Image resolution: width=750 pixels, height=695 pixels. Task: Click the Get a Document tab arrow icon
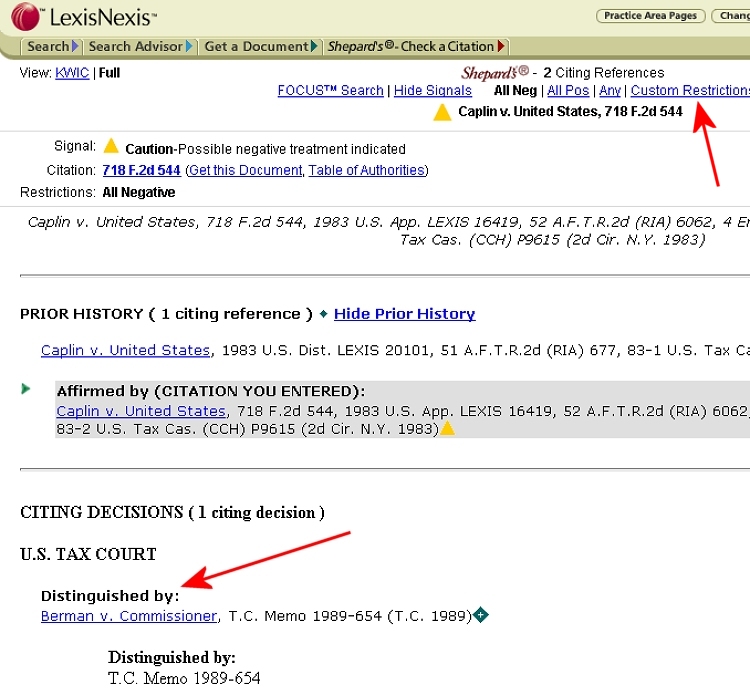(x=314, y=46)
